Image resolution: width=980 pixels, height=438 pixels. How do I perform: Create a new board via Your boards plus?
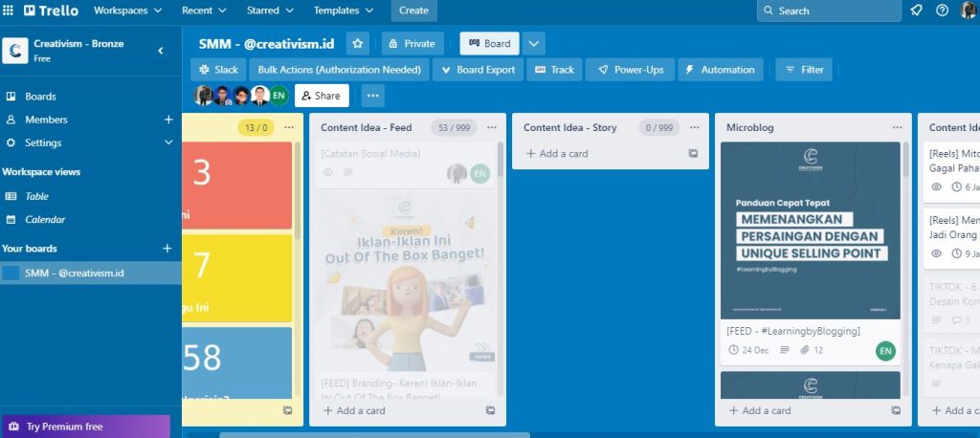[x=167, y=249]
